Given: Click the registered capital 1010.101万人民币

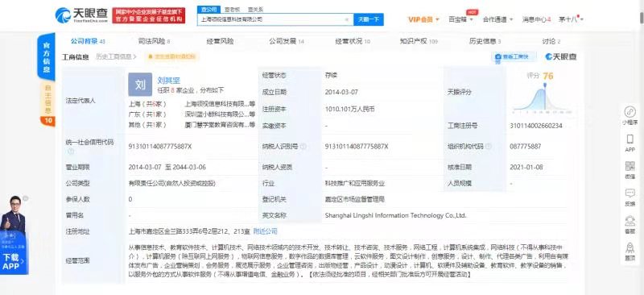Looking at the screenshot, I should [349, 110].
